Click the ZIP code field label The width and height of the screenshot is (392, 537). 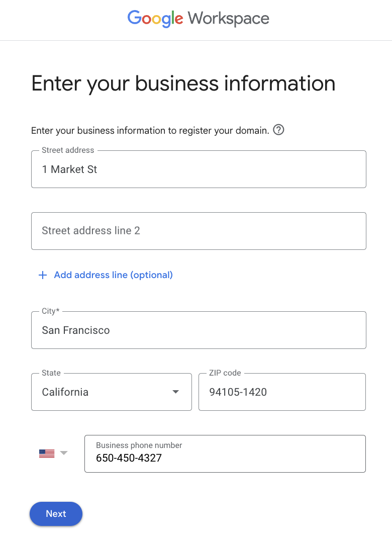(x=225, y=373)
